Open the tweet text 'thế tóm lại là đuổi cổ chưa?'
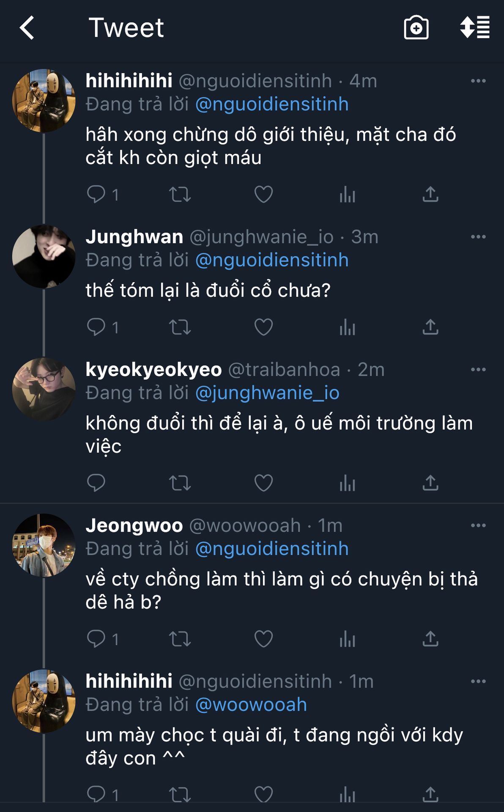The width and height of the screenshot is (504, 812). [x=208, y=291]
